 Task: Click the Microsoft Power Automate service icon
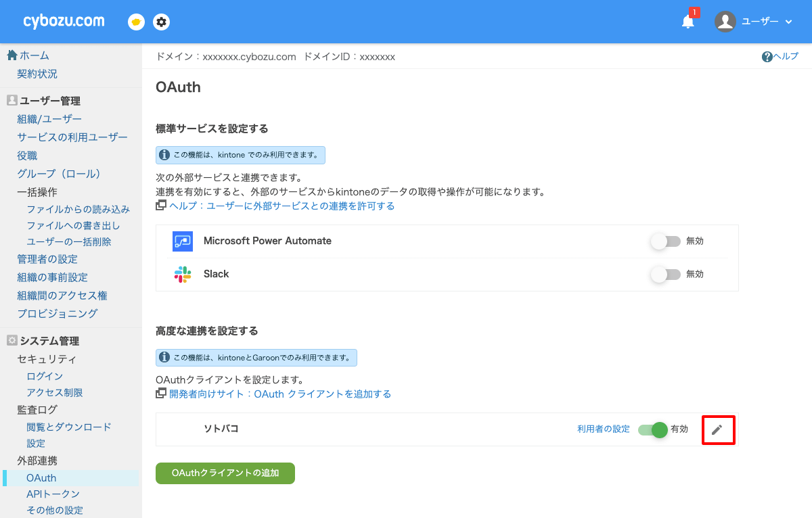click(x=183, y=241)
